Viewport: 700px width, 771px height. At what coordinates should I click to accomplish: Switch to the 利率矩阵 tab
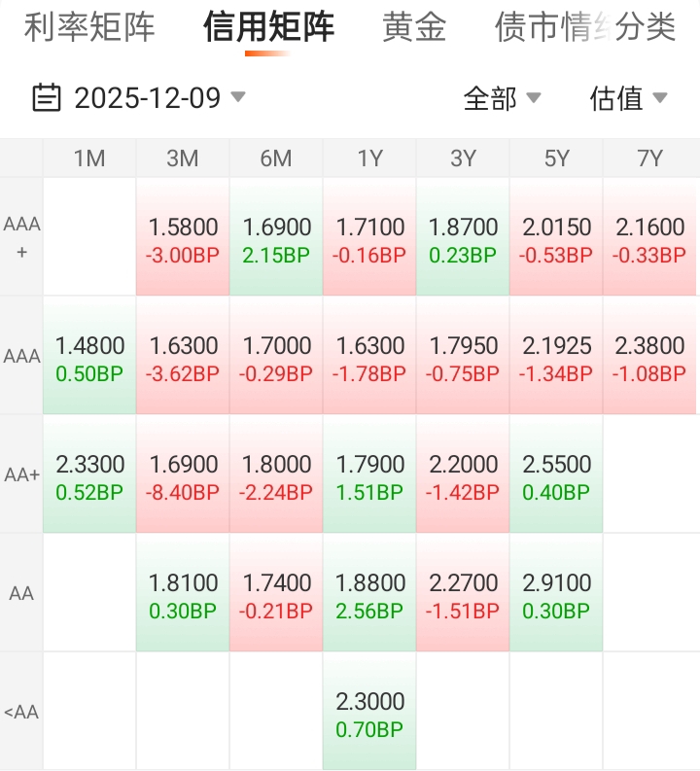pyautogui.click(x=89, y=27)
